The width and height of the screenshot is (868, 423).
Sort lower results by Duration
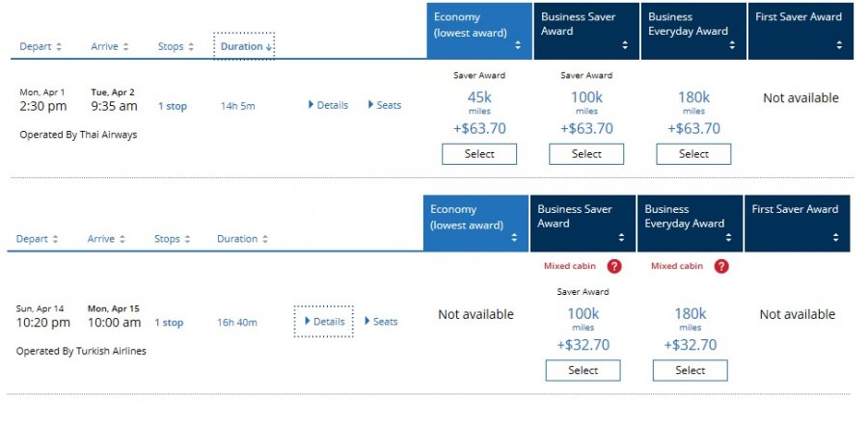click(x=242, y=239)
